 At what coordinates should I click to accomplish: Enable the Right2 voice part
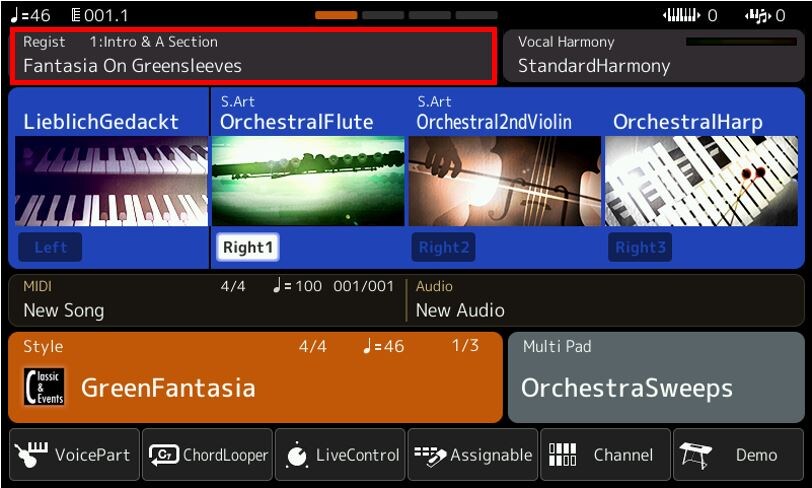click(x=444, y=247)
